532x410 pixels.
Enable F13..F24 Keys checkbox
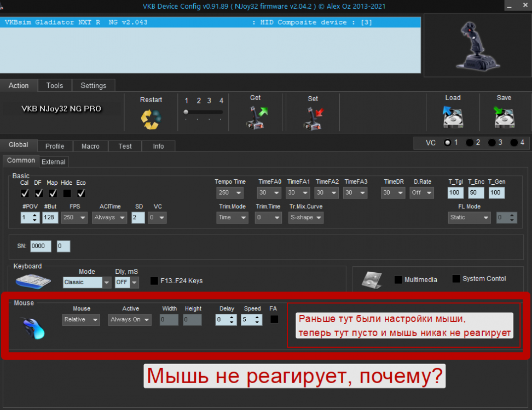154,281
